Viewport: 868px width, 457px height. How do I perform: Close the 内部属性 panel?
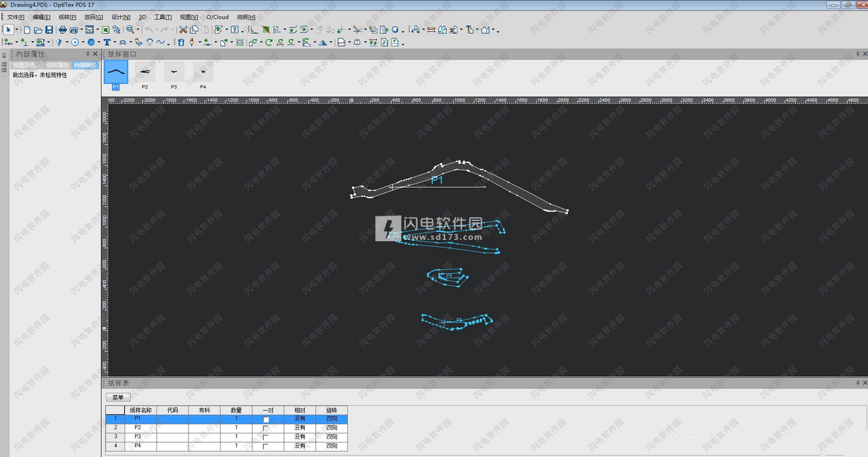coord(95,54)
